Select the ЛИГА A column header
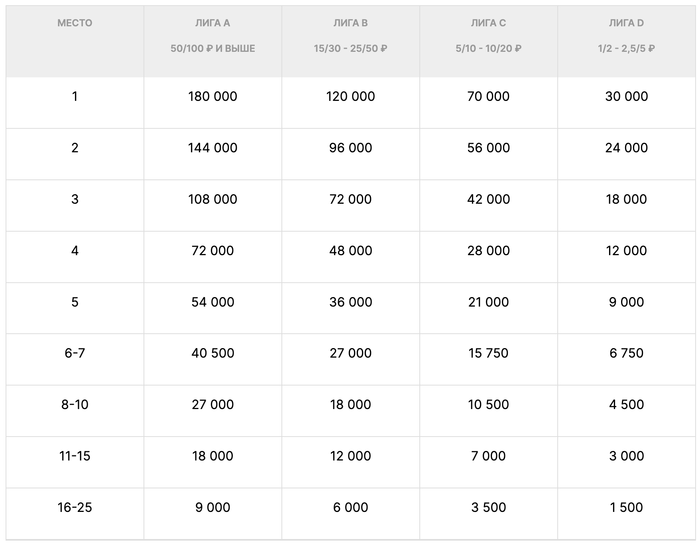Viewport: 700px width, 547px height. (213, 23)
